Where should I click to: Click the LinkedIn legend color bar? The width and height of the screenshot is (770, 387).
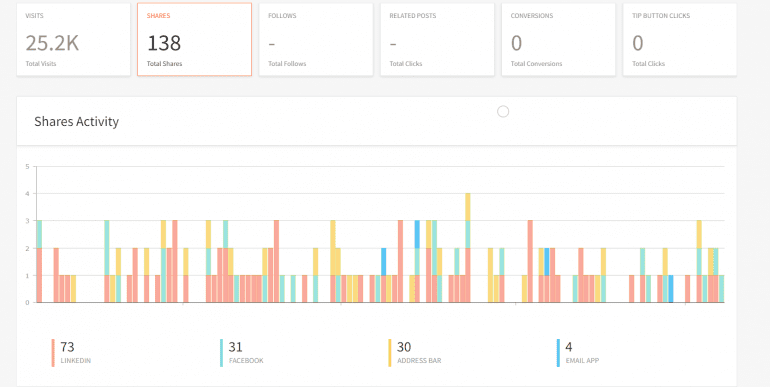pyautogui.click(x=53, y=353)
